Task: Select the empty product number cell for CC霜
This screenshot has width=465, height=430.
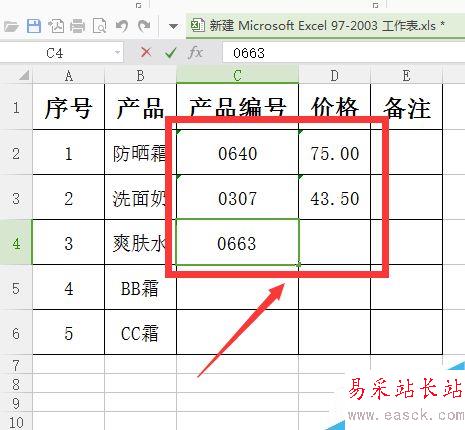Action: (x=237, y=333)
